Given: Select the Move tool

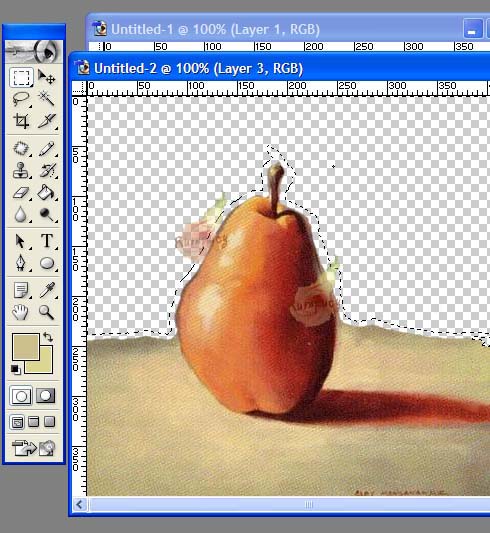Looking at the screenshot, I should (47, 77).
